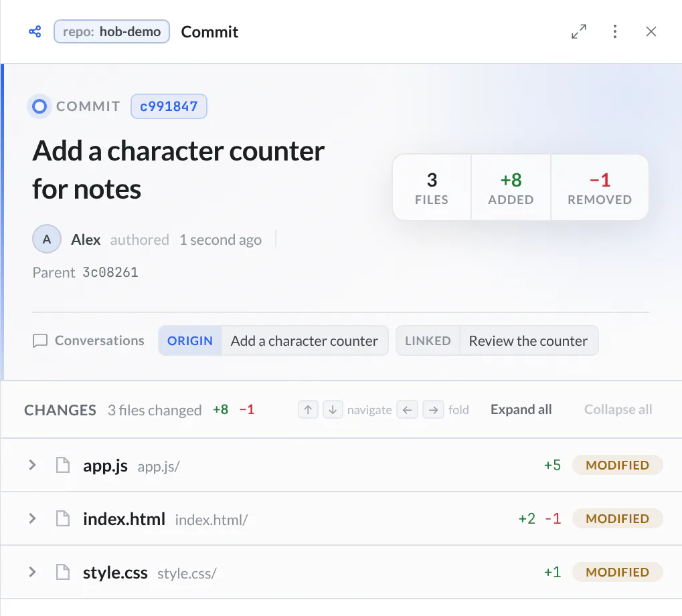682x616 pixels.
Task: Click Collapse all
Action: [618, 409]
